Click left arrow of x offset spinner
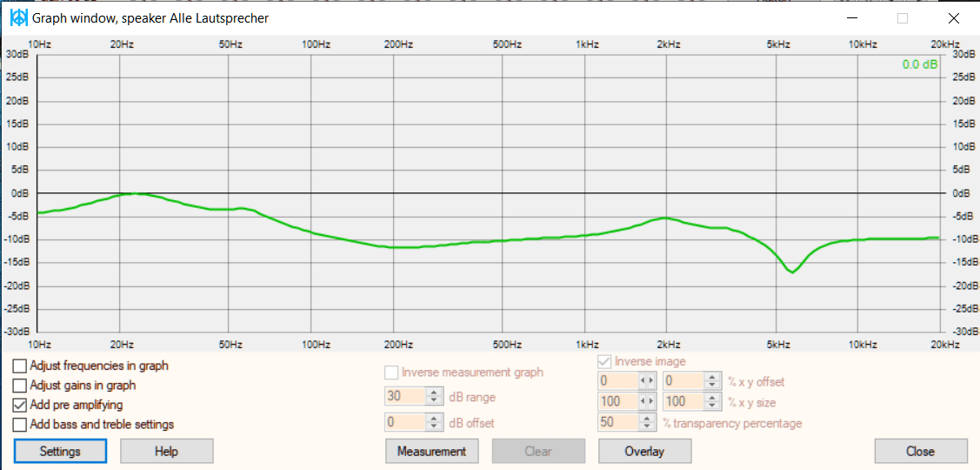 click(642, 380)
